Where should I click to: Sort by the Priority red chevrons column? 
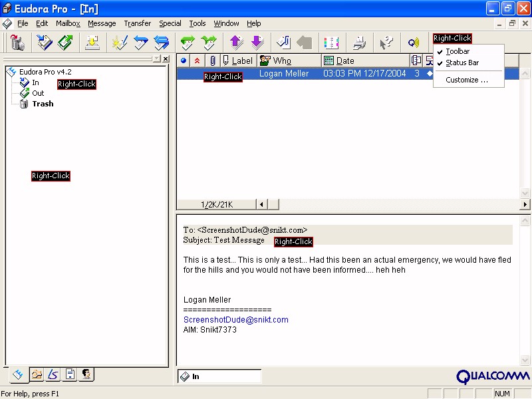197,61
